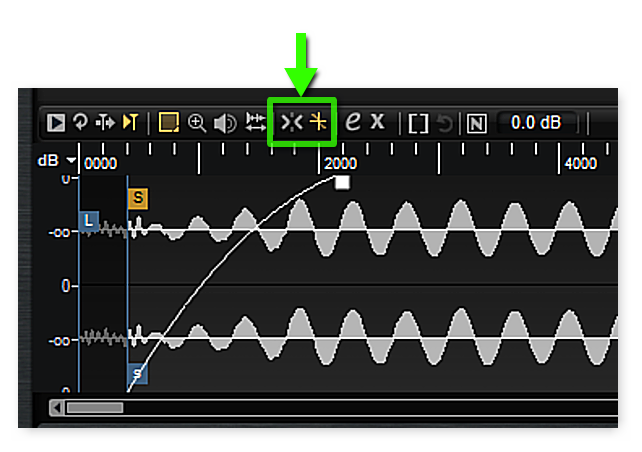Click the blue S marker at bottom
The height and width of the screenshot is (452, 642).
(x=138, y=373)
